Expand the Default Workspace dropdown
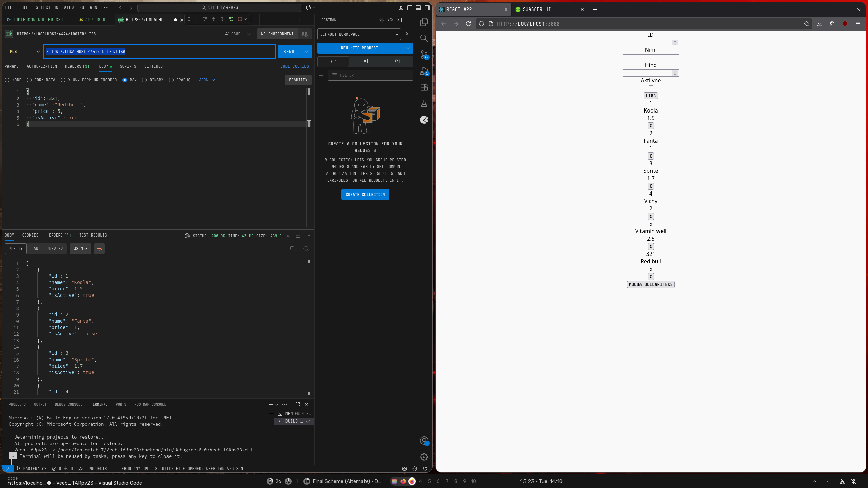 click(359, 34)
